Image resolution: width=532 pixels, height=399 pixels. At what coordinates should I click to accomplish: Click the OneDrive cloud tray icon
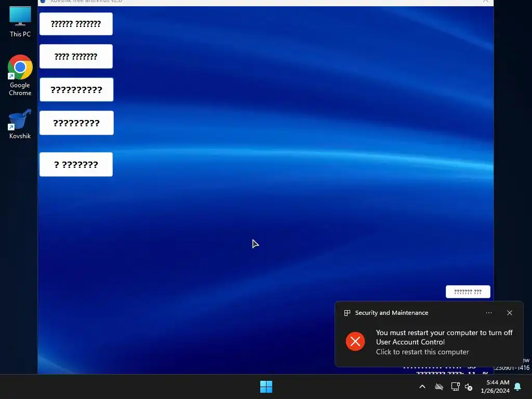tap(439, 387)
